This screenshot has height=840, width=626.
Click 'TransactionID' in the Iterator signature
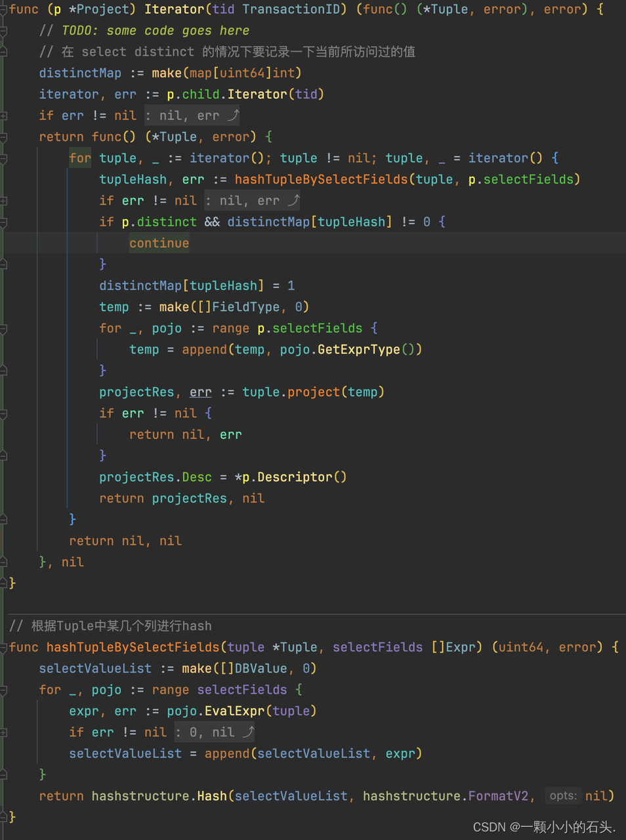coord(292,9)
